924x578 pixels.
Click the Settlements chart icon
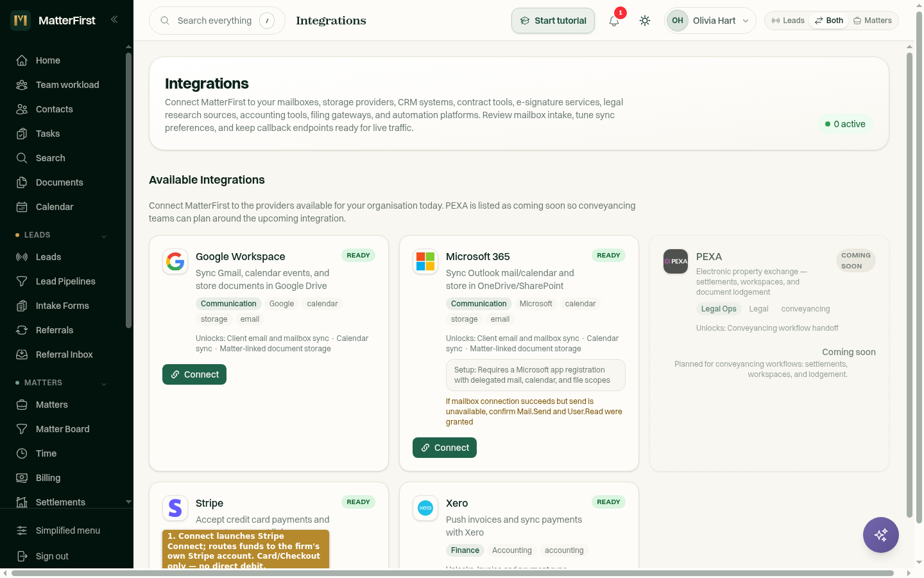point(22,502)
